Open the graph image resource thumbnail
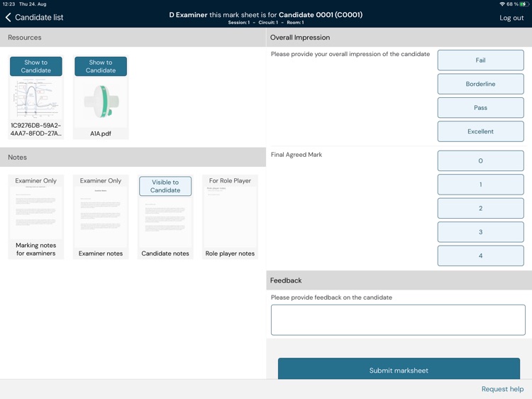Image resolution: width=532 pixels, height=399 pixels. pos(35,99)
